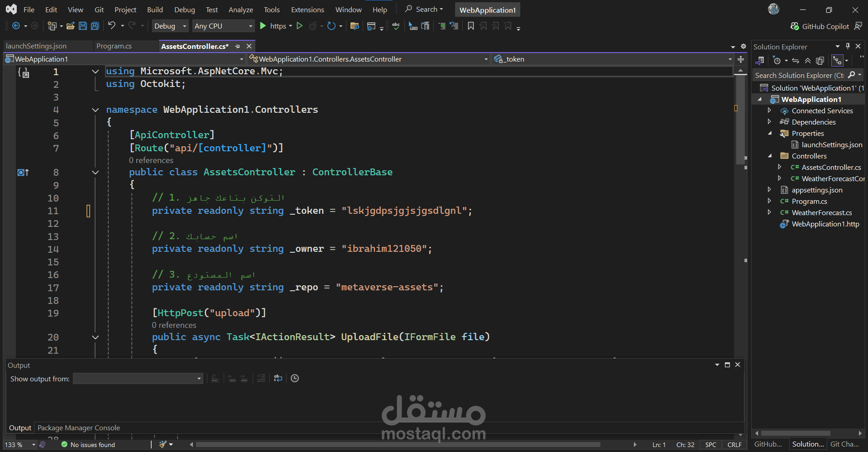Open the _token member navigation dropdown
The height and width of the screenshot is (452, 868).
pos(613,59)
